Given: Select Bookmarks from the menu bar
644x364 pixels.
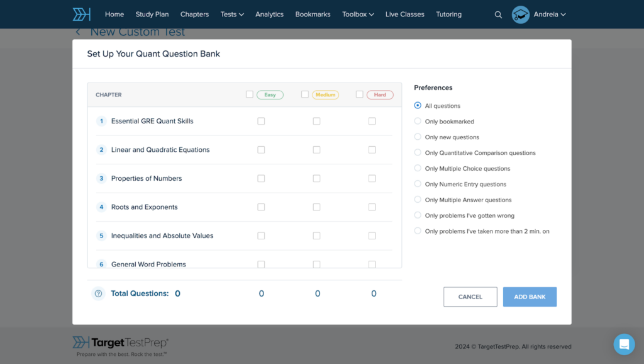Looking at the screenshot, I should click(313, 14).
